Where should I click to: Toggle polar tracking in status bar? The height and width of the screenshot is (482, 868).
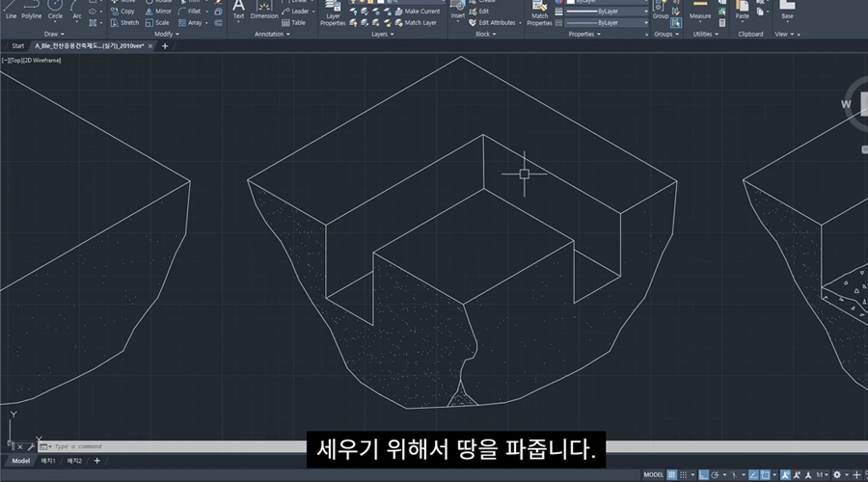pos(716,475)
